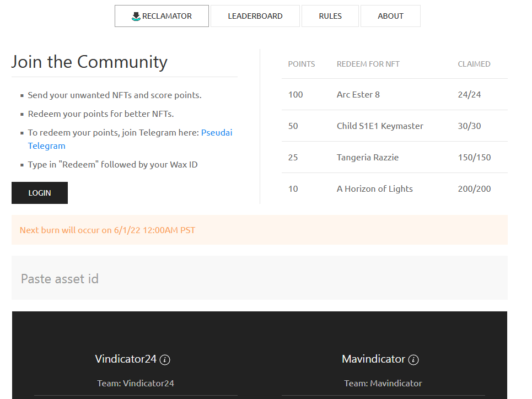
Task: Click the Tangeria Razzie NFT name
Action: 368,158
